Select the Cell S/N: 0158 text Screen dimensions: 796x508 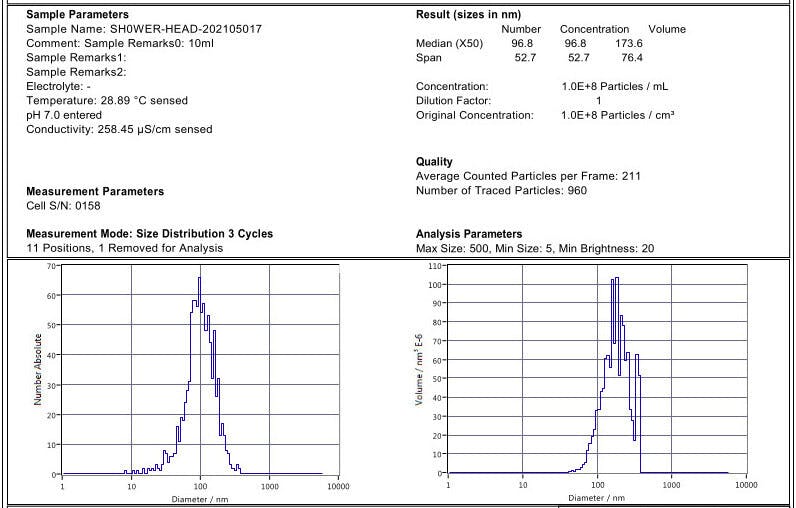pos(63,206)
